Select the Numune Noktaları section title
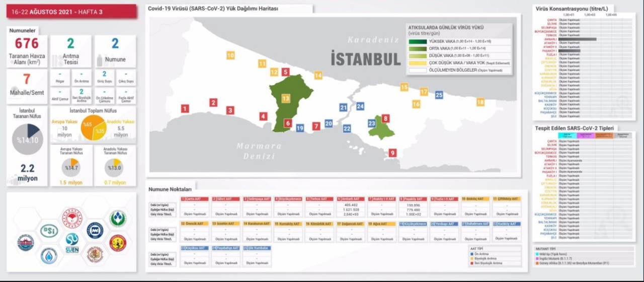Viewport: 644px width, 282px height. pyautogui.click(x=170, y=189)
